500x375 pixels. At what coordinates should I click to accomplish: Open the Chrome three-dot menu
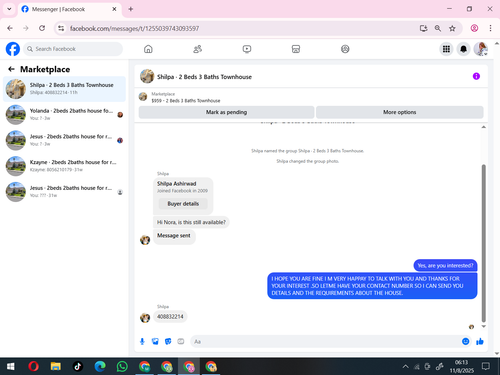point(490,28)
